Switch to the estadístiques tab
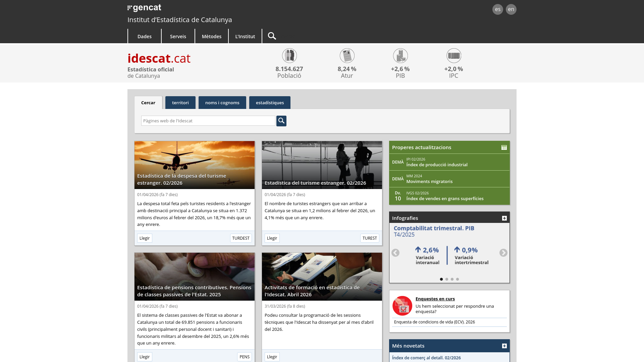Viewport: 644px width, 362px height. coord(270,103)
